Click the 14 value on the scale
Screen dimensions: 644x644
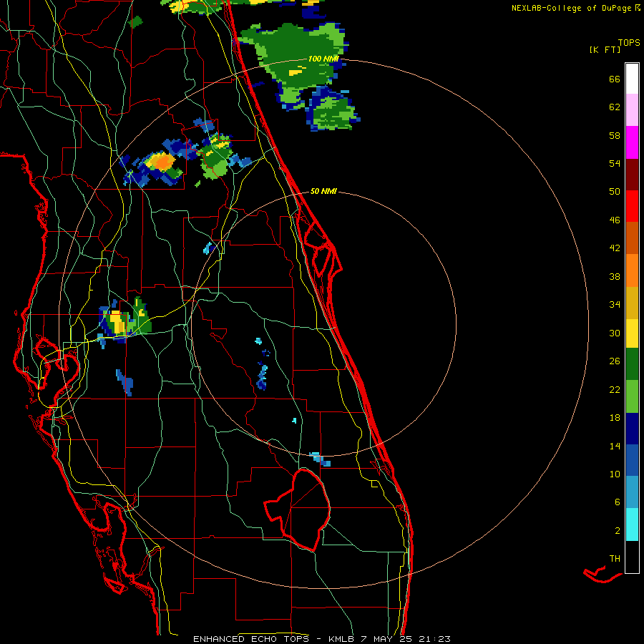coord(615,446)
